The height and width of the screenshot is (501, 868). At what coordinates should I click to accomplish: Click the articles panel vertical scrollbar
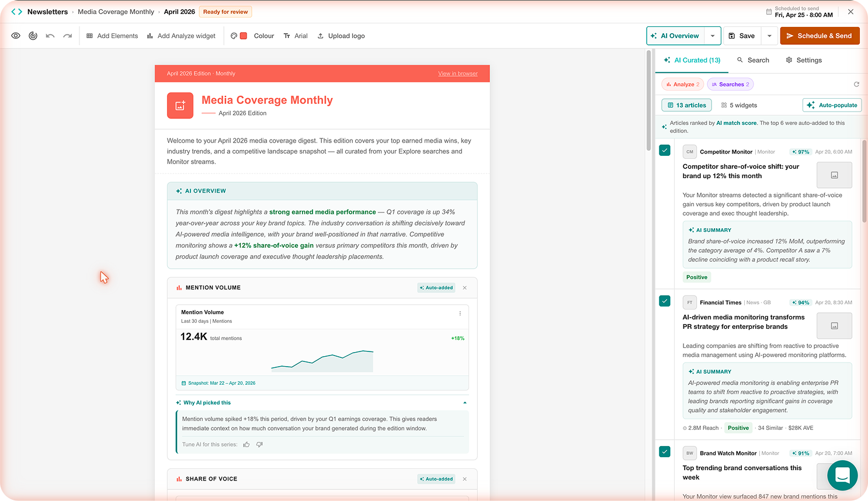click(864, 181)
